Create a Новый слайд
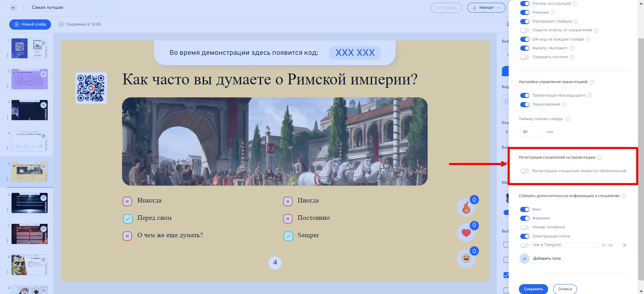The width and height of the screenshot is (644, 294). point(30,24)
